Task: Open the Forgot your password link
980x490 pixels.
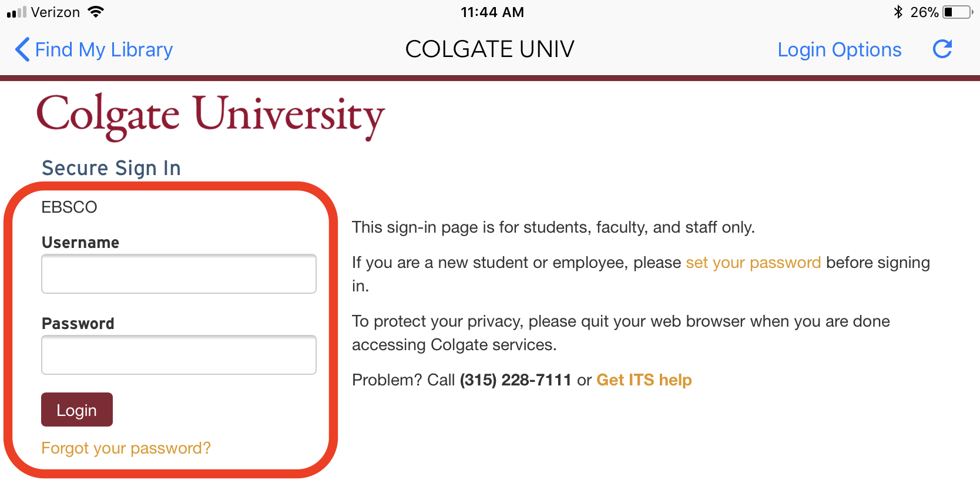Action: [126, 448]
